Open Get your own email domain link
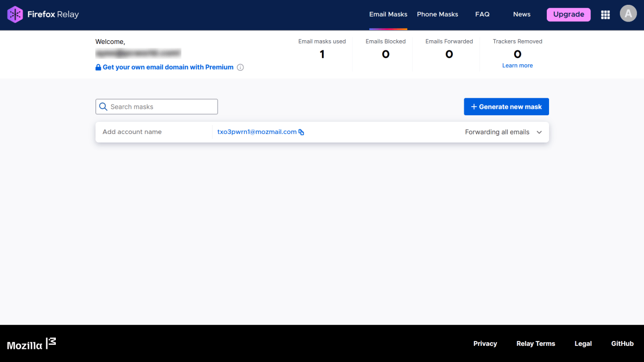Image resolution: width=644 pixels, height=362 pixels. tap(167, 68)
